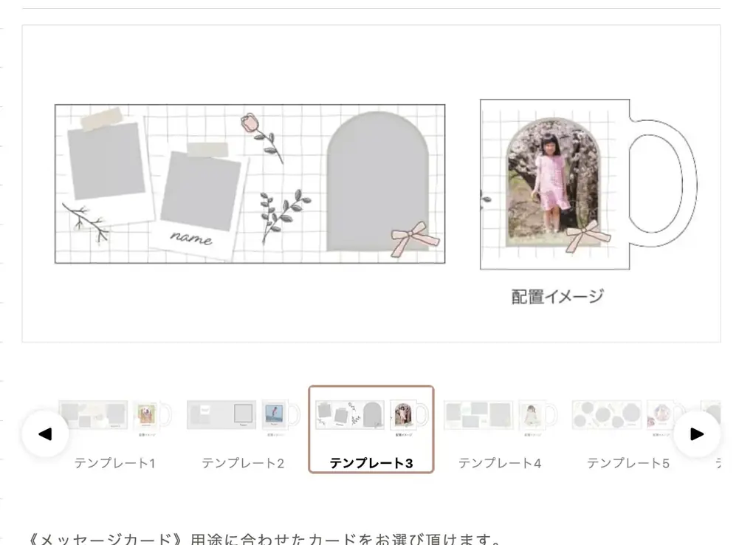Click the テンプレート4 label text

500,463
